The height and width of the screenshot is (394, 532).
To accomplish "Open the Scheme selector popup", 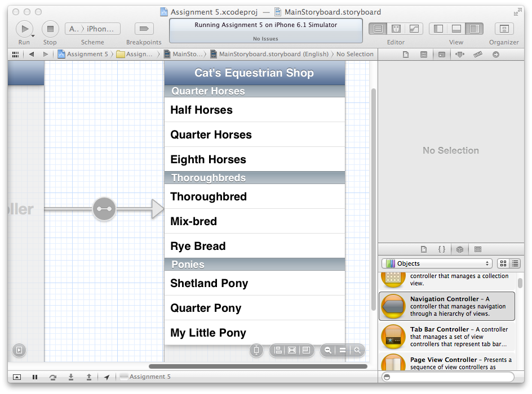I will click(x=92, y=29).
